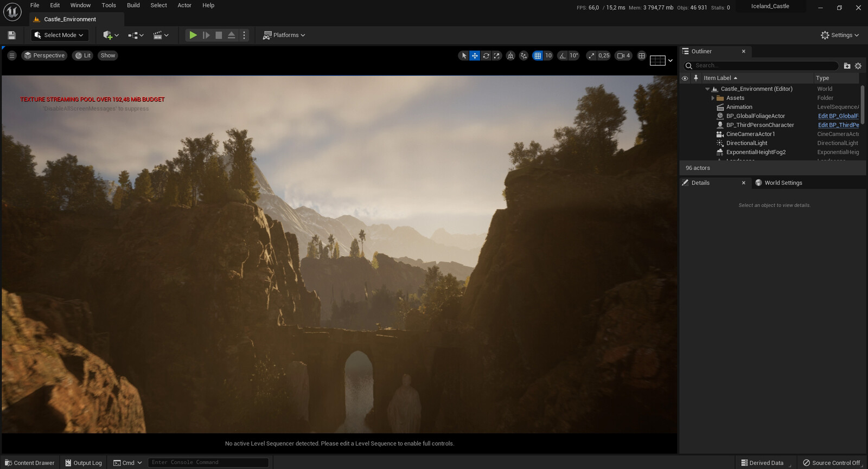Click the viewport layout grid thumbnail
This screenshot has height=469, width=868.
point(658,60)
